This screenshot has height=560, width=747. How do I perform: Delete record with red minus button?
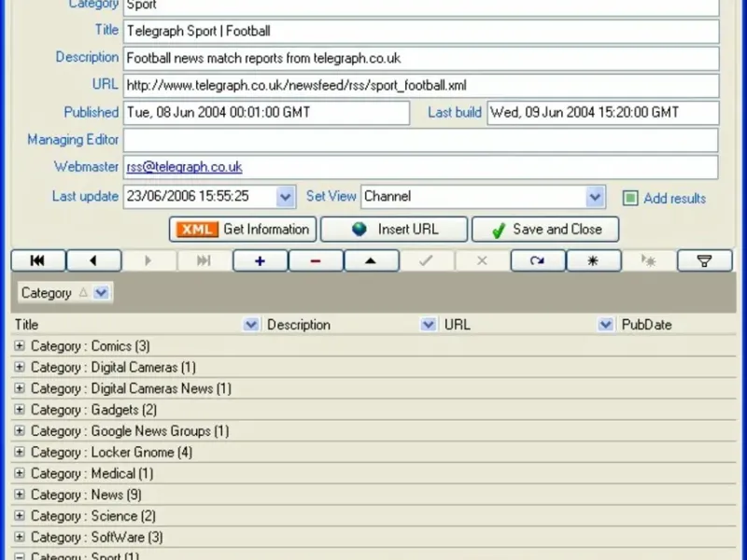pos(316,260)
